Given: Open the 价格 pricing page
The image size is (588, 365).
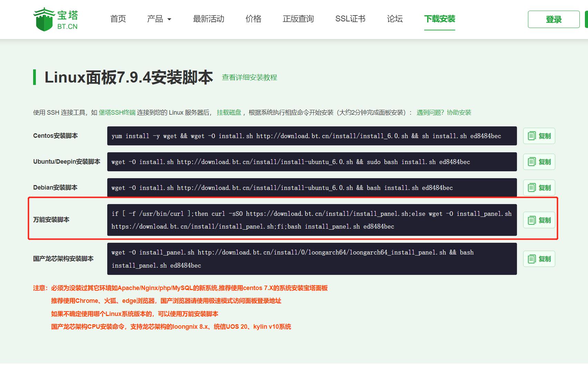Looking at the screenshot, I should click(x=253, y=19).
